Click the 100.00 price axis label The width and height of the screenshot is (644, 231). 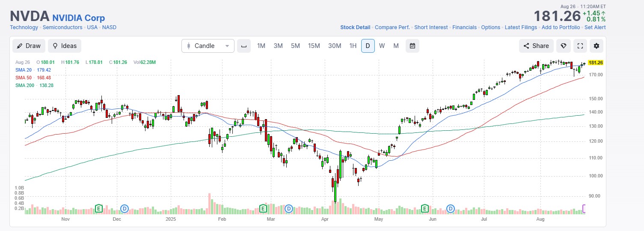pyautogui.click(x=596, y=176)
